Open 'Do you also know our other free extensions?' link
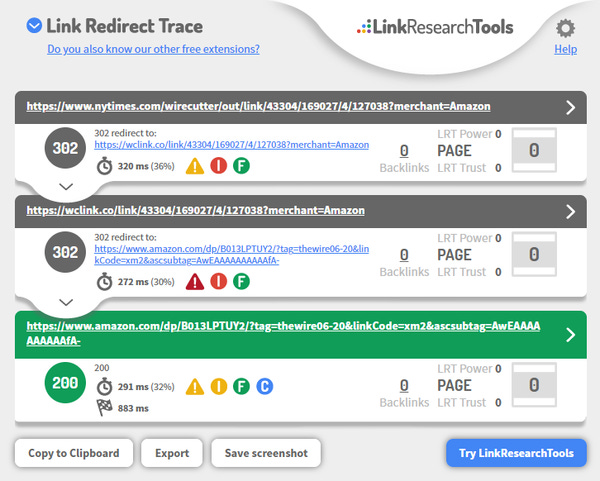The image size is (600, 481). click(153, 49)
